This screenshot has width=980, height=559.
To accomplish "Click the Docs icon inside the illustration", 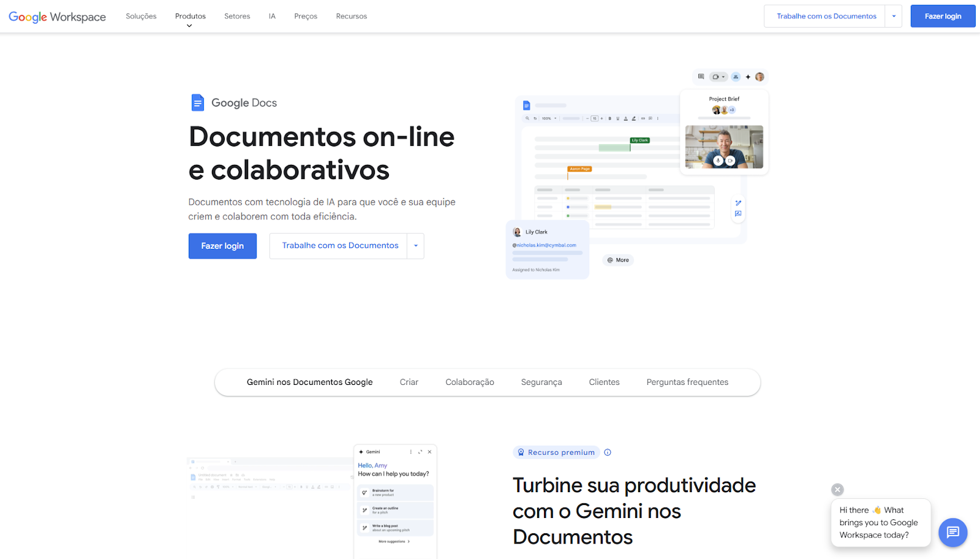I will 526,105.
